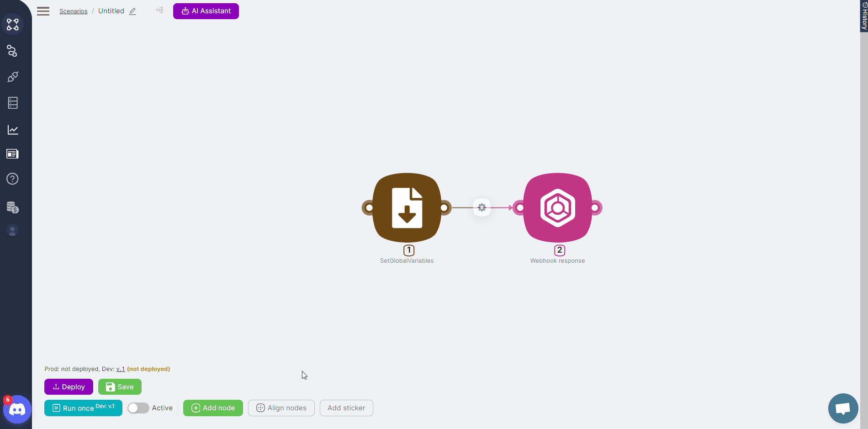868x429 pixels.
Task: Open dev version v.1 link
Action: [120, 369]
